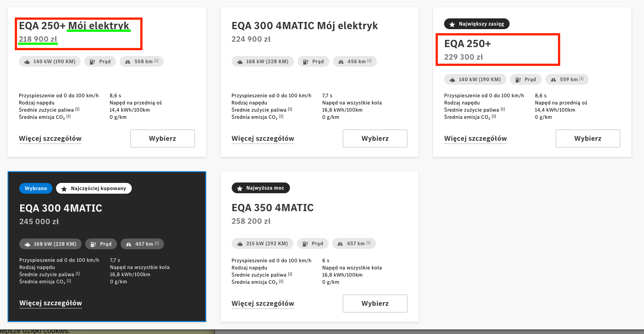
Task: Click the 224 900 zł price
Action: [x=251, y=39]
